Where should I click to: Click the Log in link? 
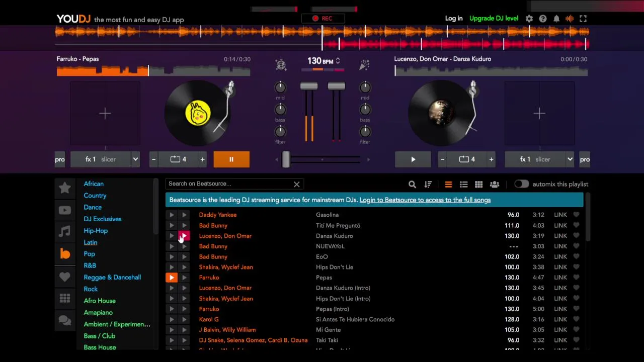pos(454,19)
